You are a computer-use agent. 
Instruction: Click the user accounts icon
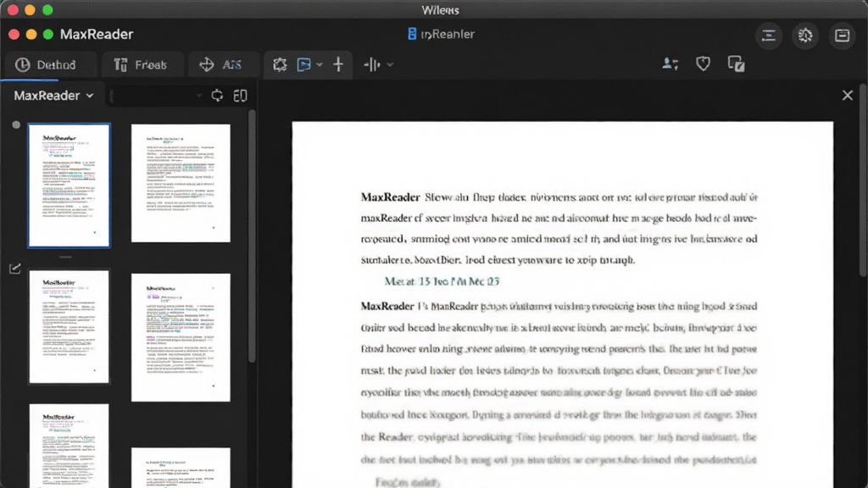click(x=670, y=64)
